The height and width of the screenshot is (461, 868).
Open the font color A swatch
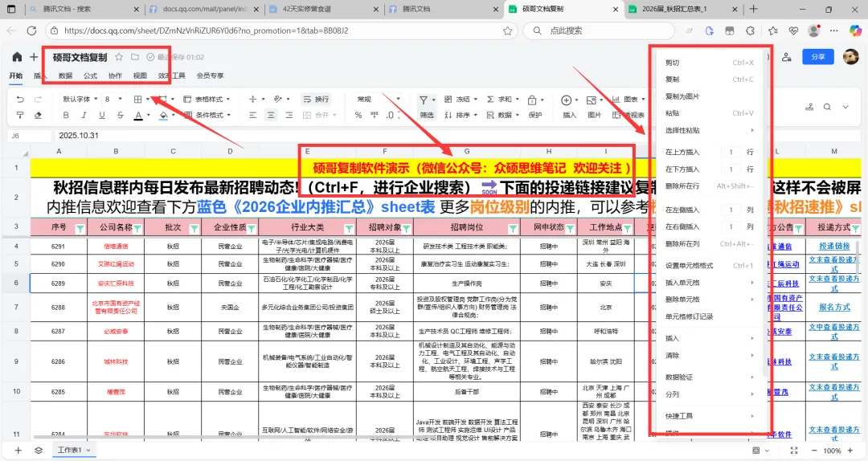click(138, 115)
